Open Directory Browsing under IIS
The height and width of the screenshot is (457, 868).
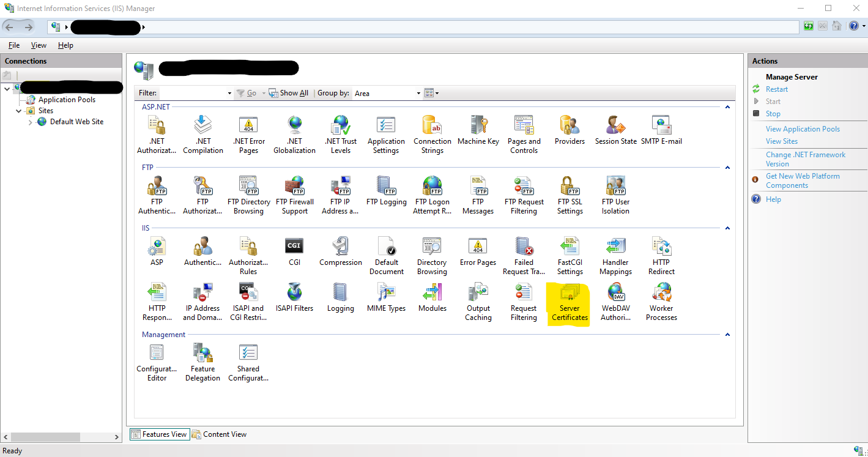[432, 256]
